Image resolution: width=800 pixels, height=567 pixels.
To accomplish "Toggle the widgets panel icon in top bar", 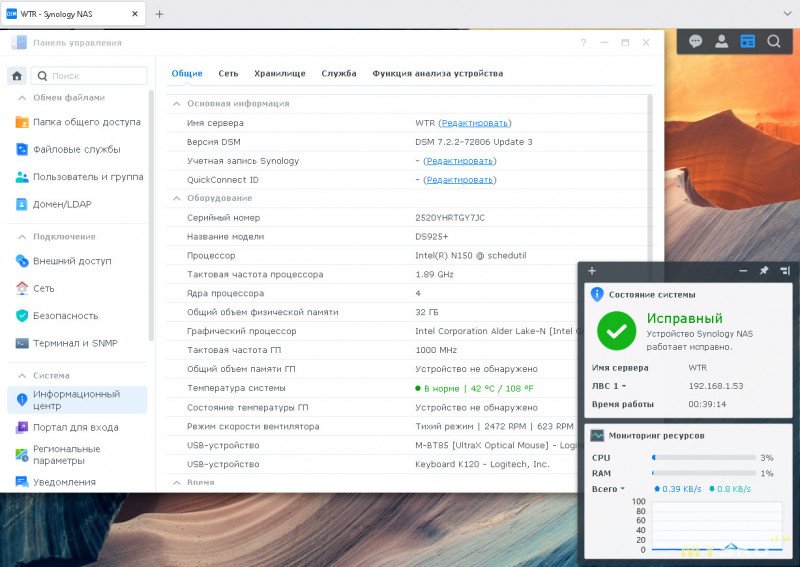I will tap(747, 41).
